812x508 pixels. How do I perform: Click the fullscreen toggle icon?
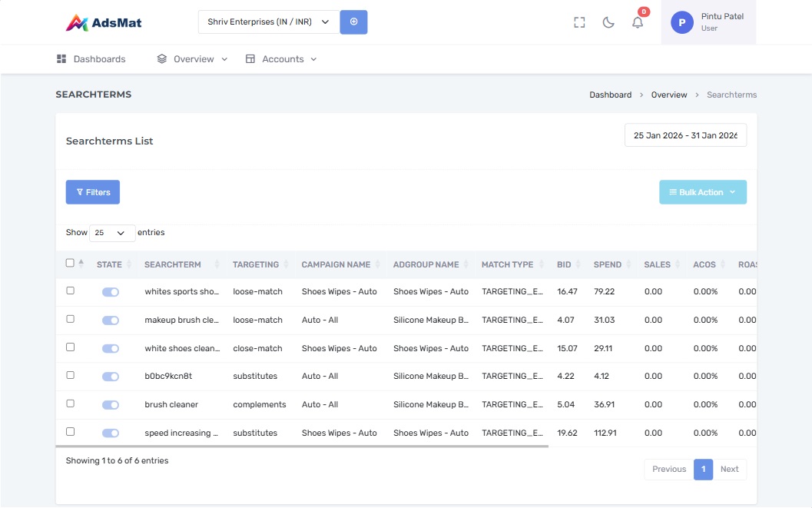point(579,22)
